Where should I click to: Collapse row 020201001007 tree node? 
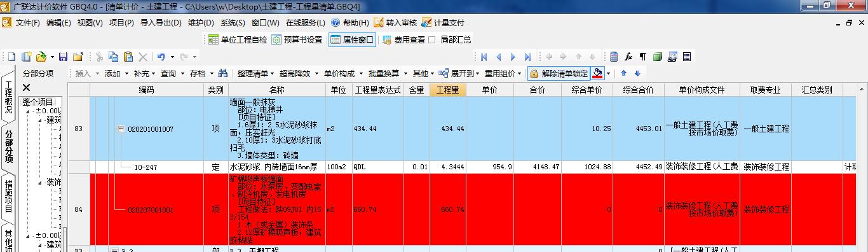(121, 129)
